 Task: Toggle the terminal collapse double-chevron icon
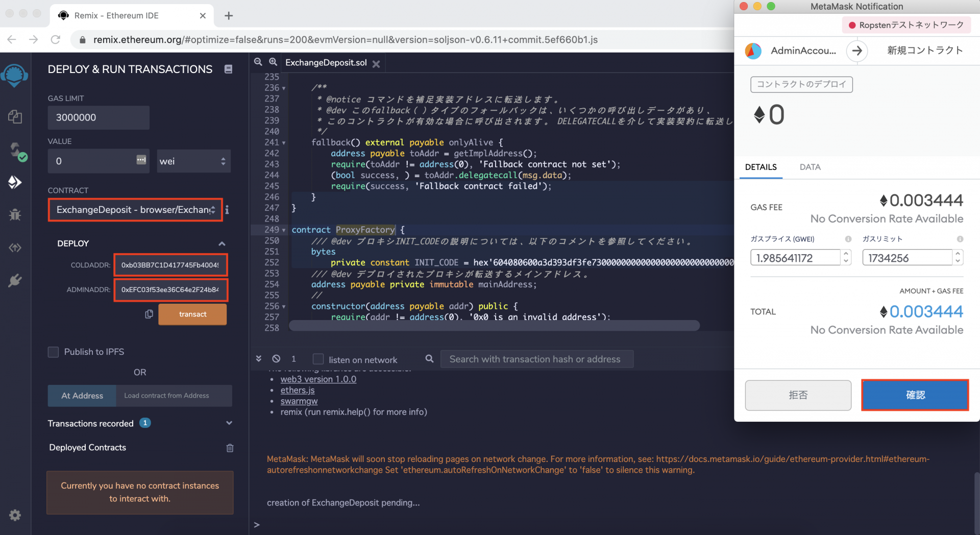point(259,359)
